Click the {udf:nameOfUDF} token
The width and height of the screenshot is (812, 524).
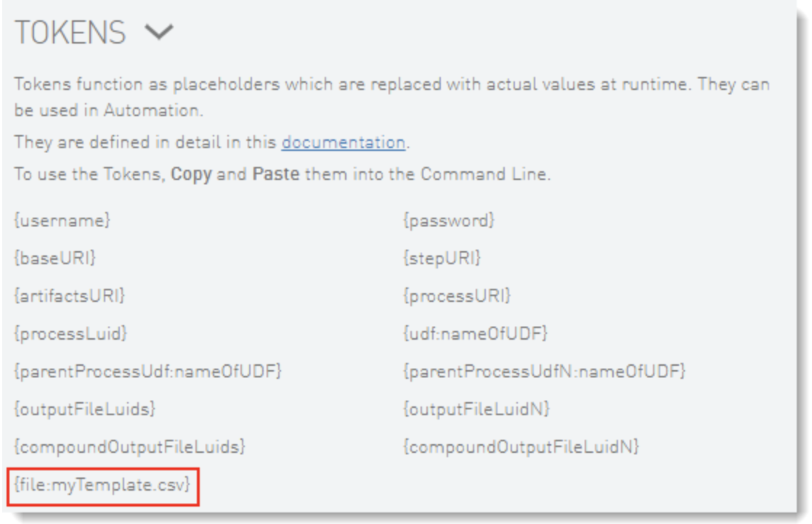(x=475, y=333)
